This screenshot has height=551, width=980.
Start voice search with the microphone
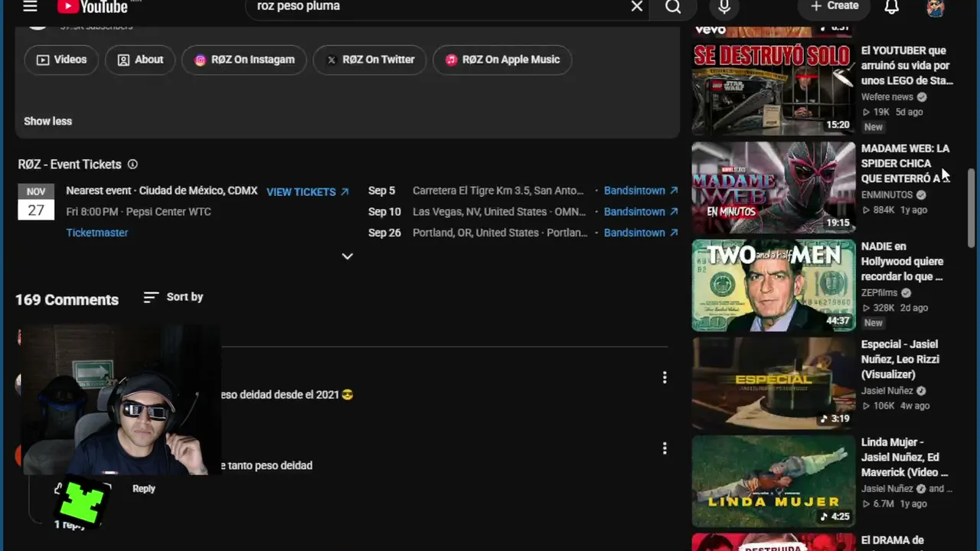pyautogui.click(x=724, y=7)
